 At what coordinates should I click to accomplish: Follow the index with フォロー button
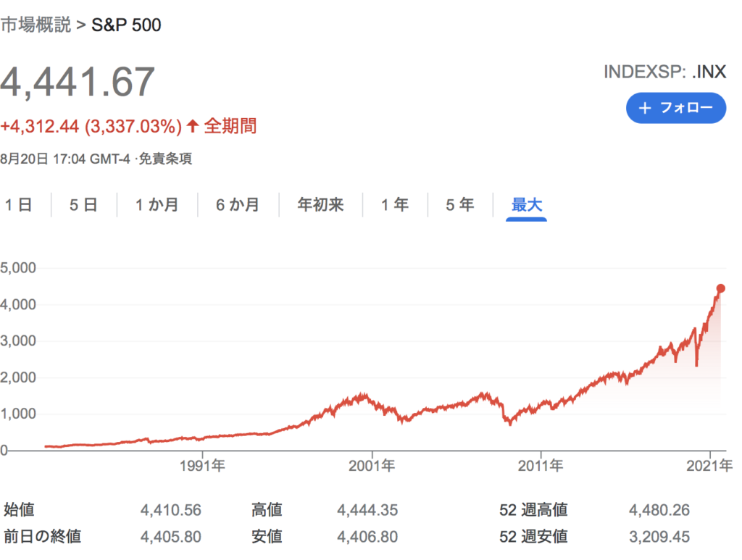676,109
